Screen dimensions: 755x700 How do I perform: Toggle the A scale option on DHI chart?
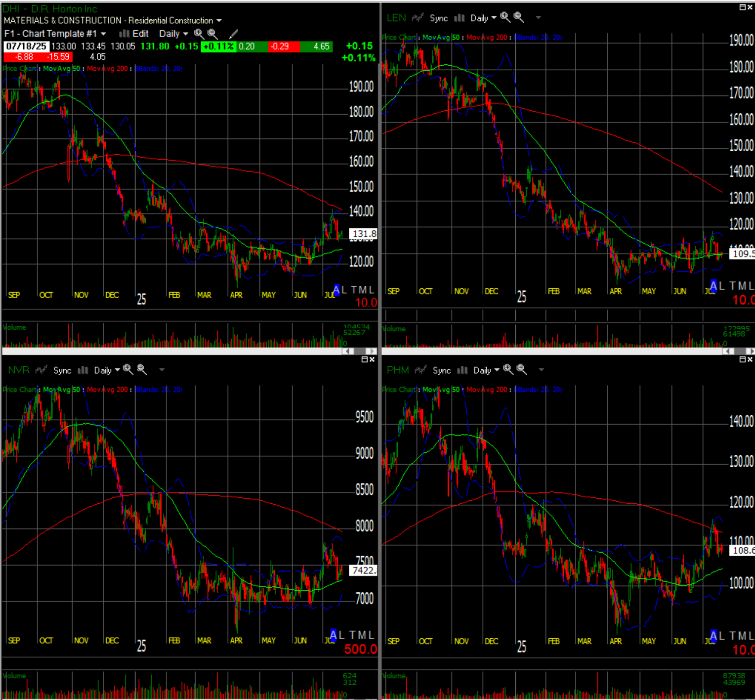tap(336, 290)
